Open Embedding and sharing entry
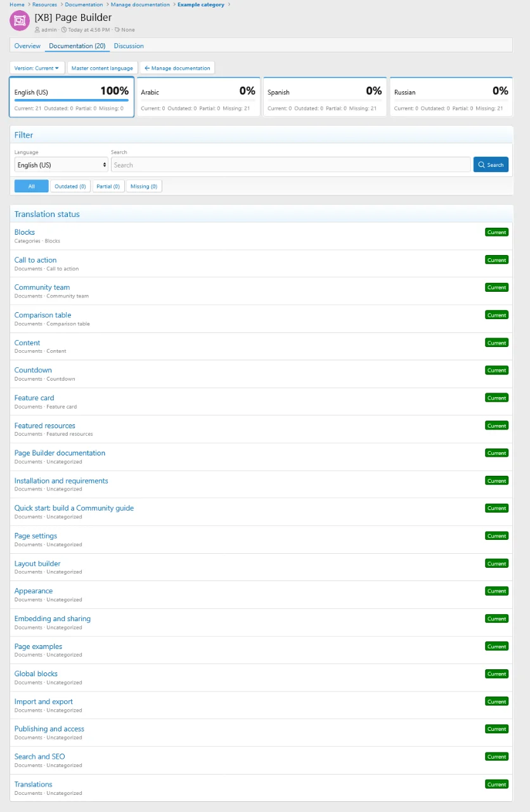530x812 pixels. pyautogui.click(x=53, y=619)
